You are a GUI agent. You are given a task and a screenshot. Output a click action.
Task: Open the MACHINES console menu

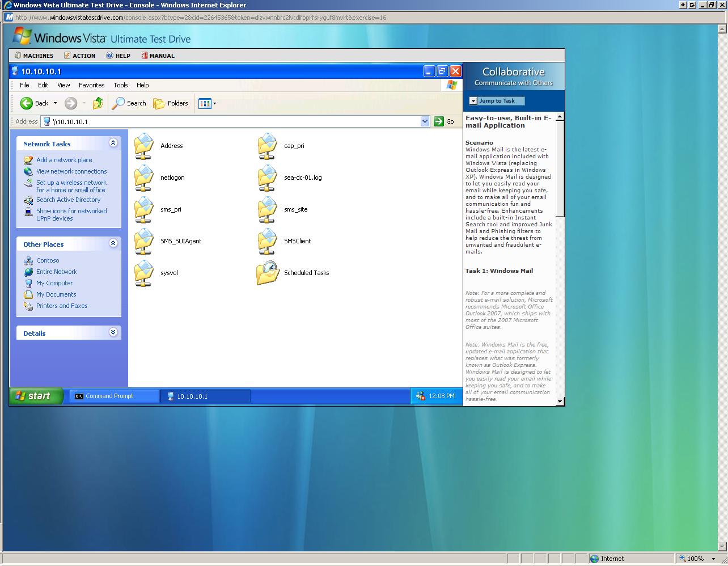pyautogui.click(x=34, y=56)
